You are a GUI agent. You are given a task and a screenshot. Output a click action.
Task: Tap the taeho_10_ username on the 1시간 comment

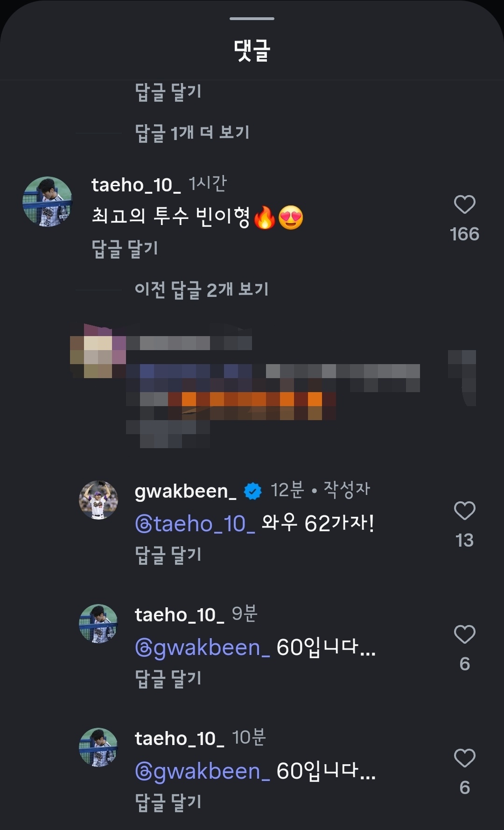point(136,185)
